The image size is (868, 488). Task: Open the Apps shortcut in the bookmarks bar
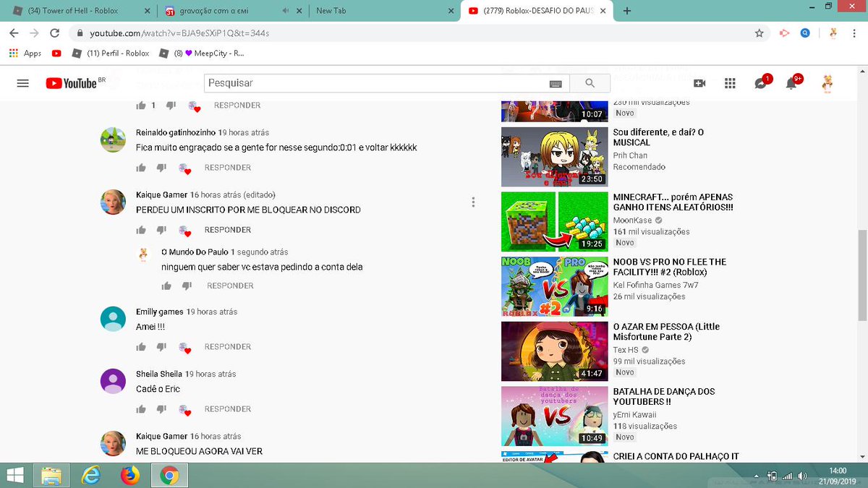point(25,53)
